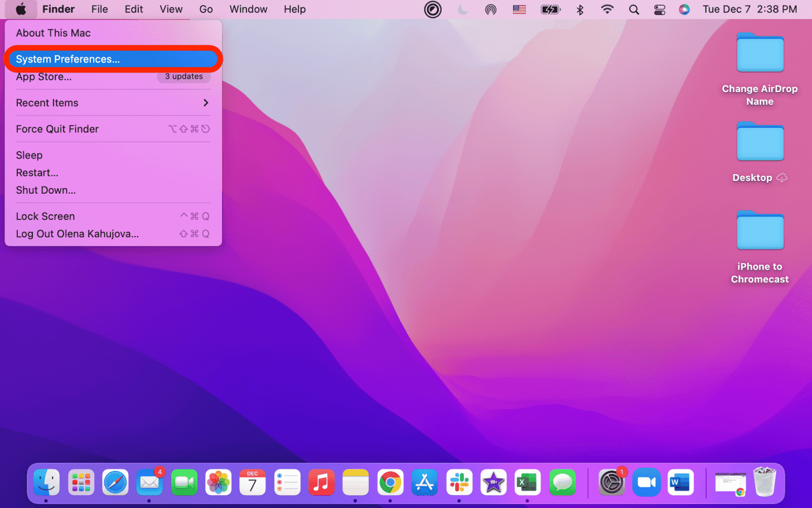Click Lock Screen in the Apple menu
The height and width of the screenshot is (508, 812).
(46, 216)
